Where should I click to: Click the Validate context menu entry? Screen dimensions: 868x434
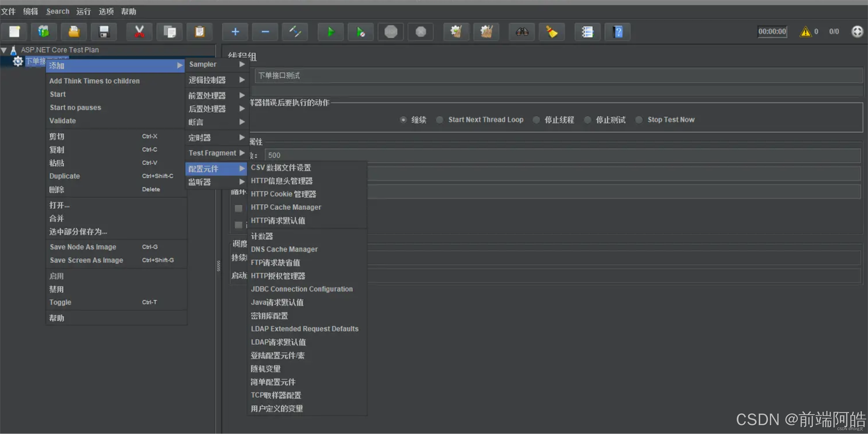coord(63,121)
